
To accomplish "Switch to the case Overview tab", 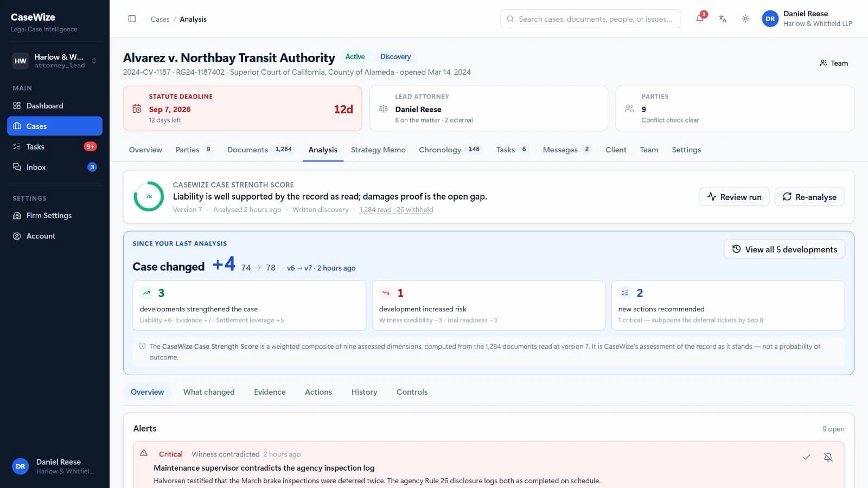I will (145, 150).
